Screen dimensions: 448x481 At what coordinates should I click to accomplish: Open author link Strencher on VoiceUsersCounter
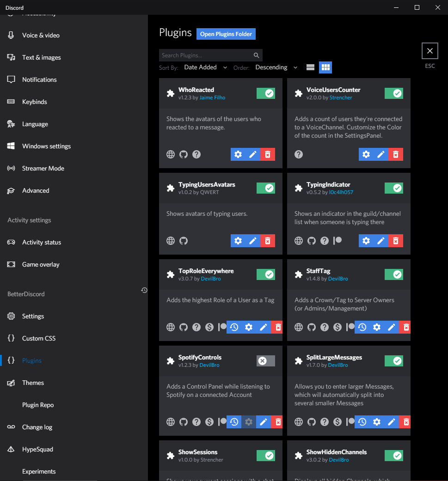tap(341, 97)
